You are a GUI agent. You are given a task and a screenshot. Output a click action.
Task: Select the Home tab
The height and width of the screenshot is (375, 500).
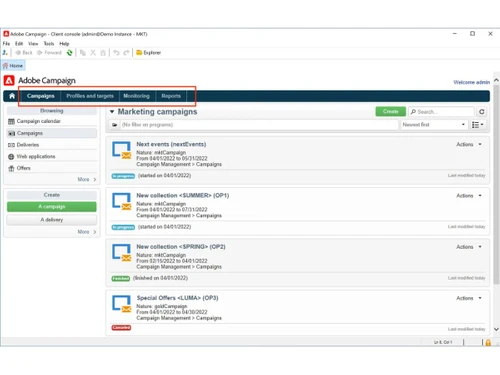click(13, 66)
